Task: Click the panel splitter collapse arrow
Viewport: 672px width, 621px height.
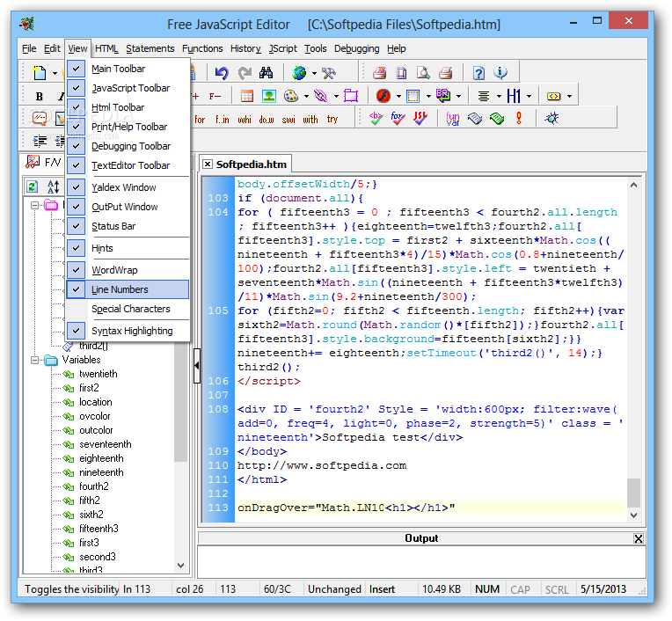Action: [197, 366]
